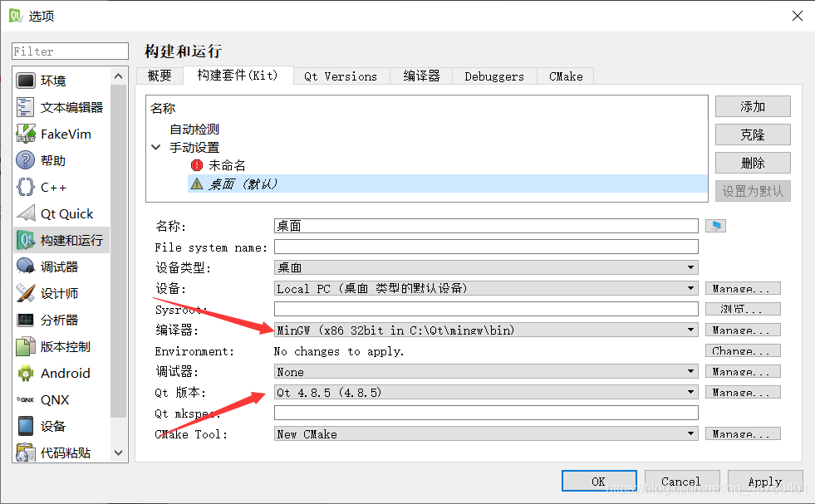Open FakeVim settings icon
This screenshot has height=504, width=815.
click(x=26, y=134)
